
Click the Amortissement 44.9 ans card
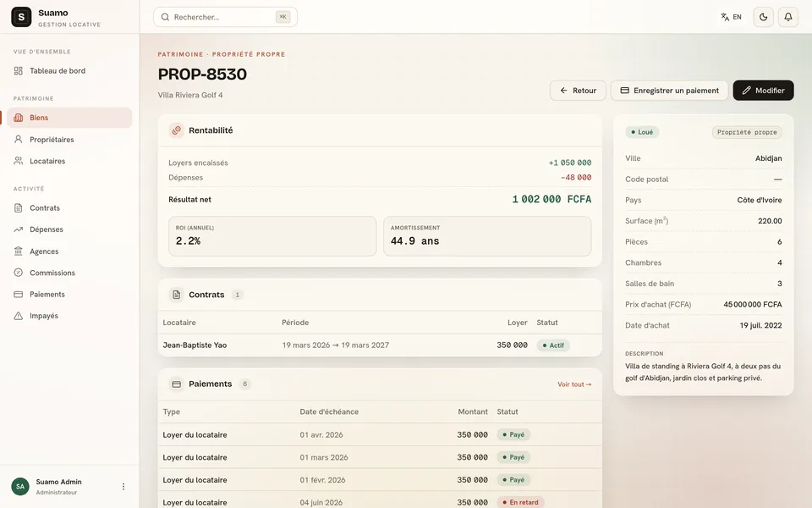487,236
